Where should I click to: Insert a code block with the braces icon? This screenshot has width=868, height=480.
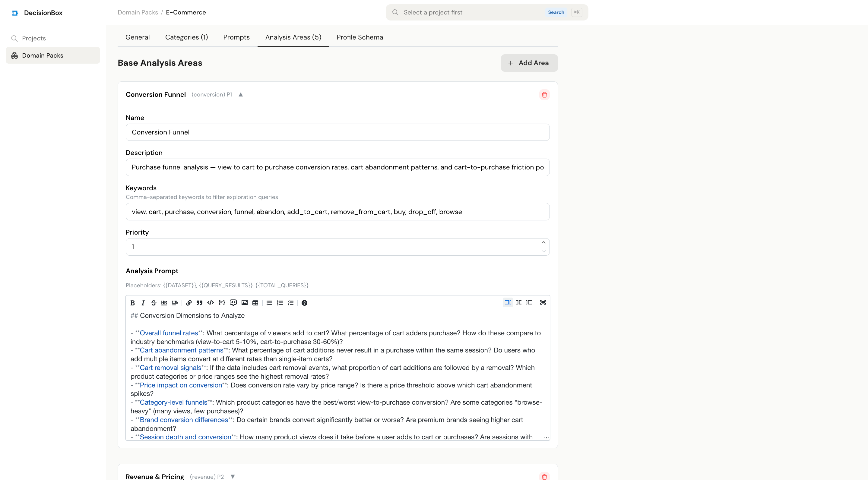click(222, 303)
